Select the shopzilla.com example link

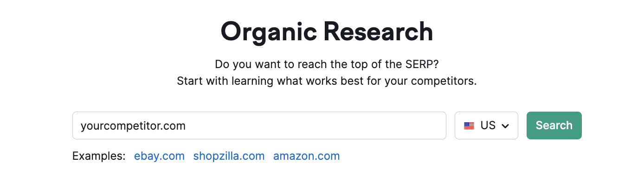tap(229, 156)
